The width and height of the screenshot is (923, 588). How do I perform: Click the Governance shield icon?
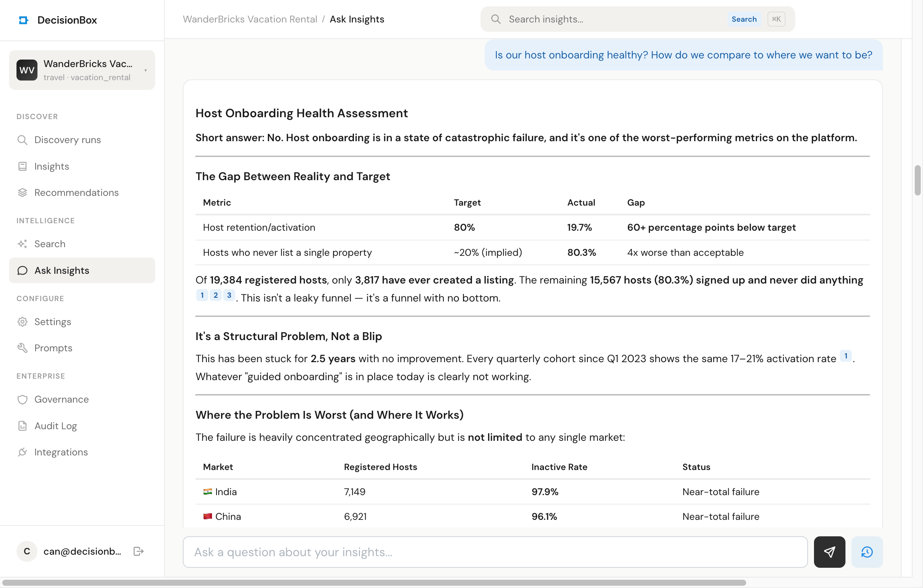coord(22,399)
